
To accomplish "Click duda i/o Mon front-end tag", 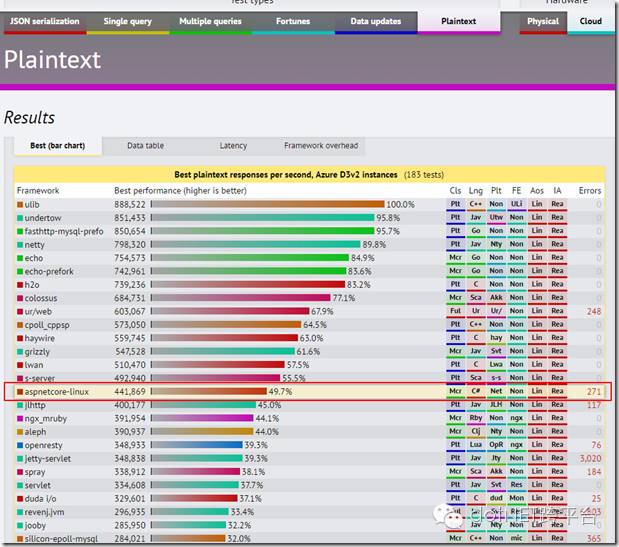I will coord(516,498).
